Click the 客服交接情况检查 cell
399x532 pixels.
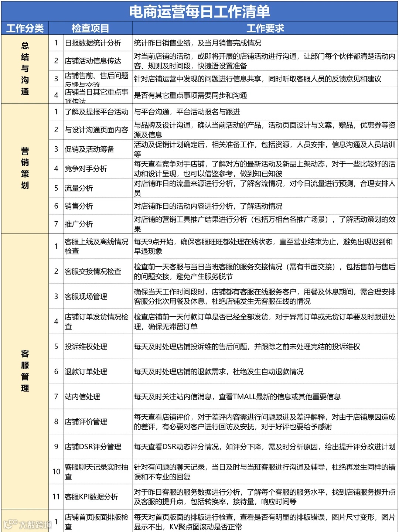pos(98,271)
